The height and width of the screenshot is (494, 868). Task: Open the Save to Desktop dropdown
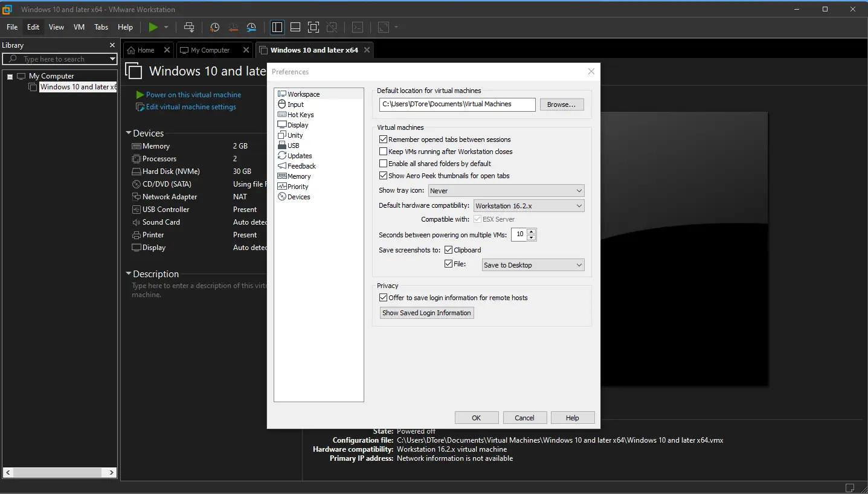coord(533,265)
